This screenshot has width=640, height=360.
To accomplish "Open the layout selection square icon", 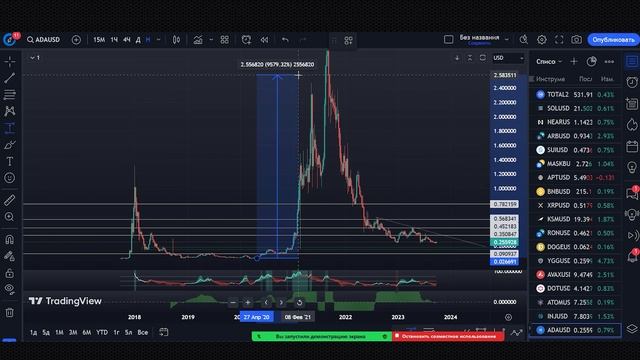I will coord(449,40).
